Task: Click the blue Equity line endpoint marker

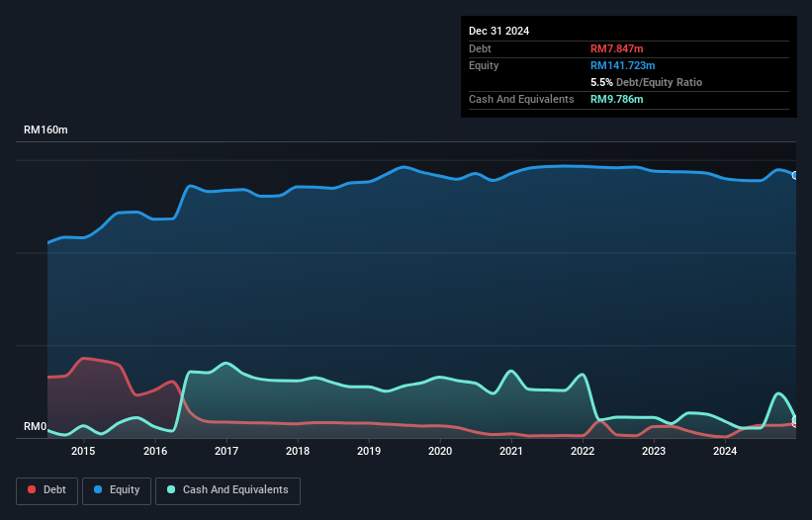Action: (795, 175)
